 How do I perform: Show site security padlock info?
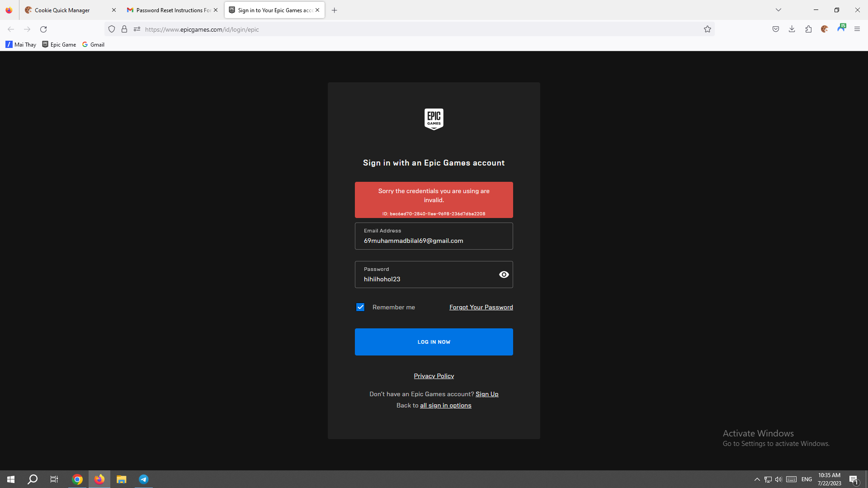(124, 29)
